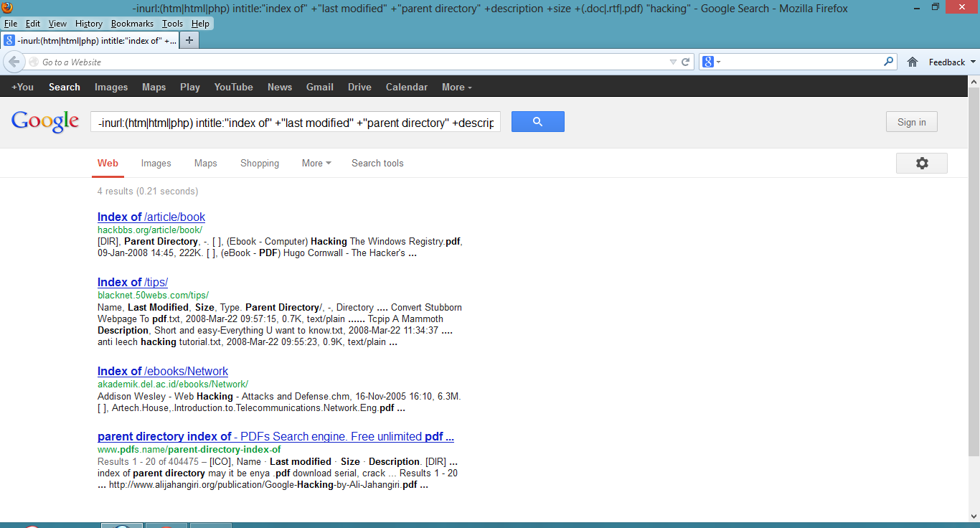
Task: Switch to the Shopping results tab
Action: point(260,163)
